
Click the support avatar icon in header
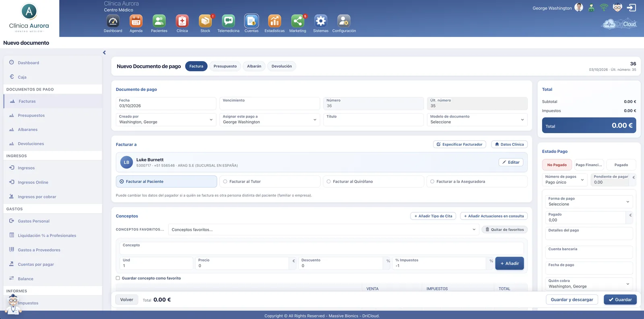click(617, 8)
